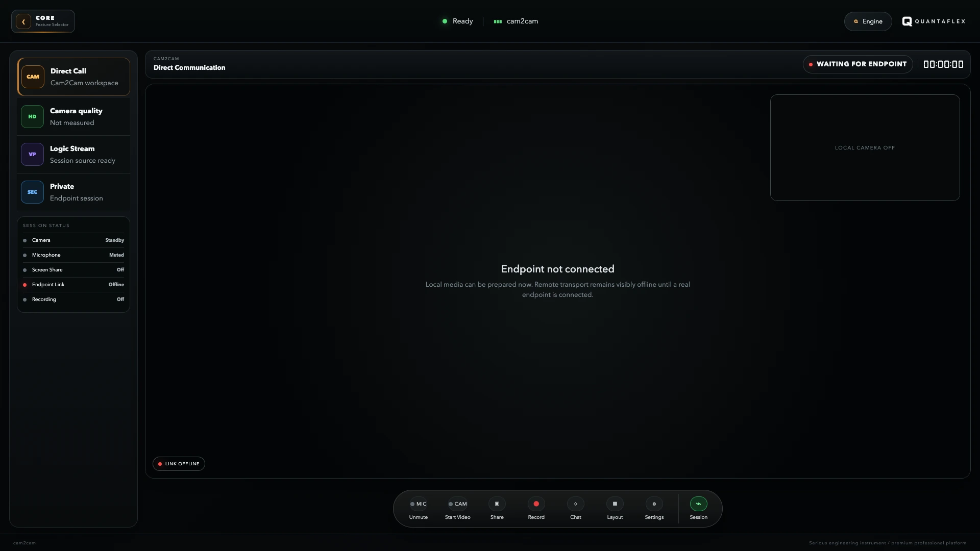The width and height of the screenshot is (980, 551).
Task: Select Logic Stream session source
Action: coord(73,155)
